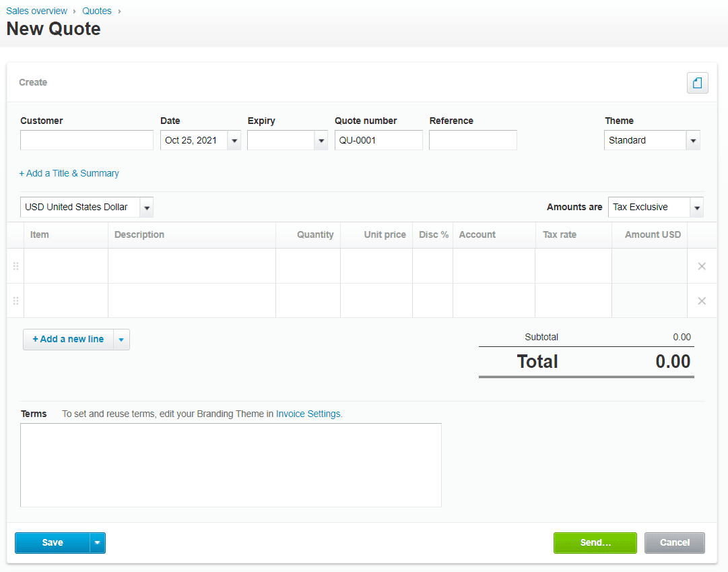Click the green Send button
This screenshot has height=572, width=728.
point(595,543)
